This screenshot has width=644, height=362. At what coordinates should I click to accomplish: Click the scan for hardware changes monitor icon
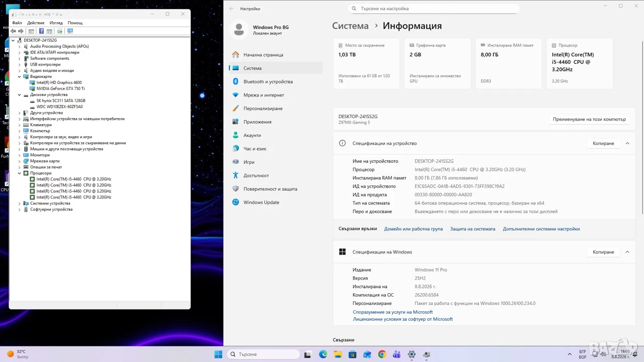click(70, 31)
